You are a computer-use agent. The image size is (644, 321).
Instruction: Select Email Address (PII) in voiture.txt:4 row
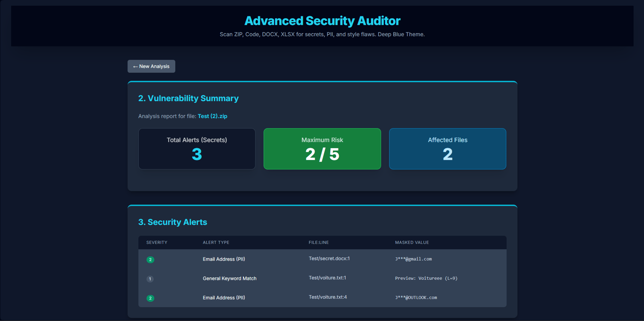(224, 297)
